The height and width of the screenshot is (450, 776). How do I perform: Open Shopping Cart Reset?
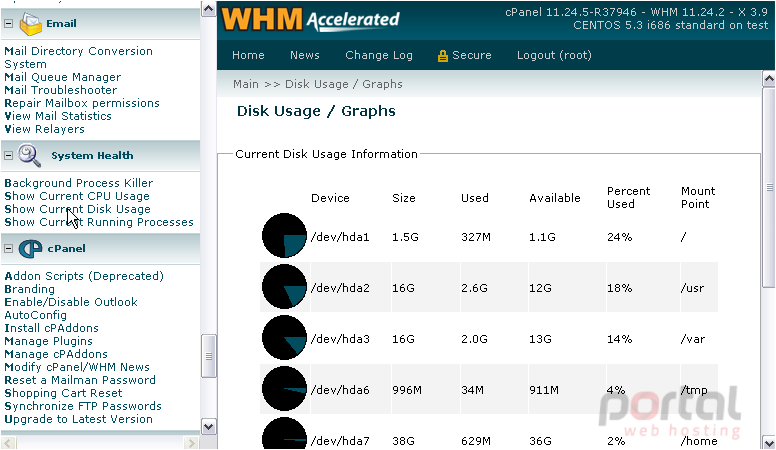point(63,393)
